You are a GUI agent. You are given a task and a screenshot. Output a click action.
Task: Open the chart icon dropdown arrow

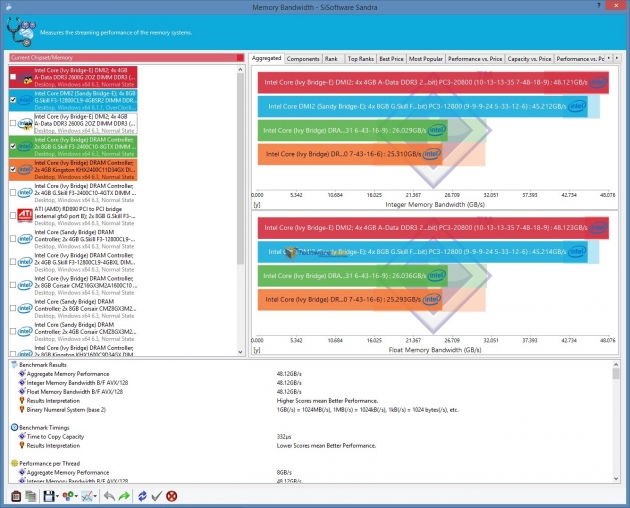(95, 497)
